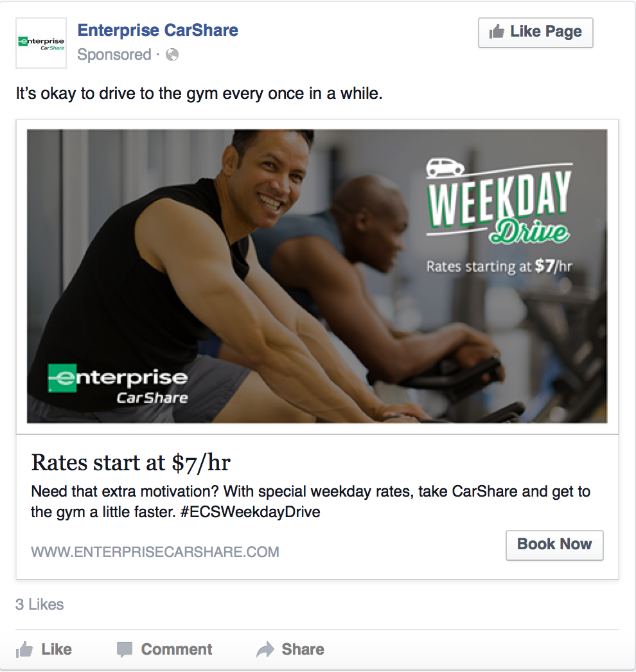
Task: Click the Share arrow icon
Action: coord(265,650)
